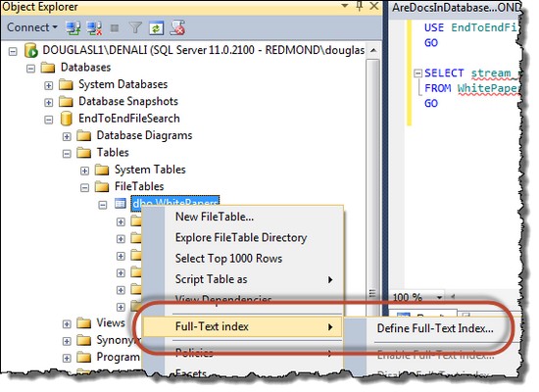The height and width of the screenshot is (392, 539).
Task: Click the FROM keyword in query editor
Action: (438, 88)
